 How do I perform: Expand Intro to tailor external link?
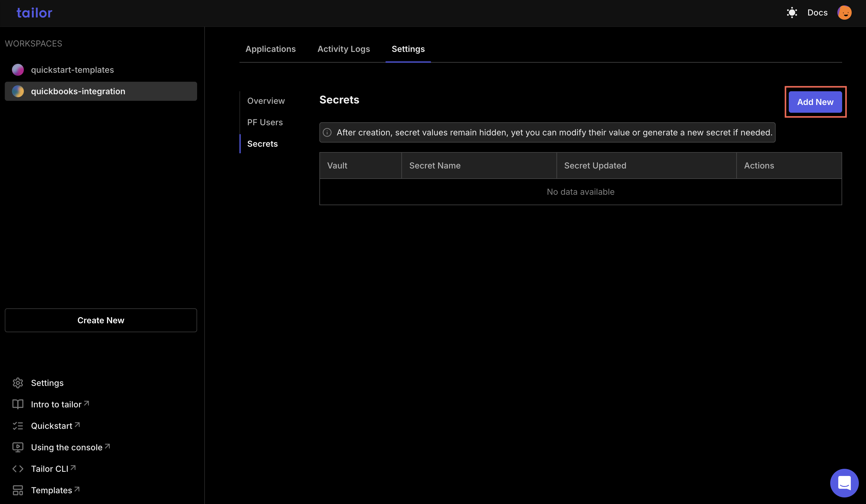[x=60, y=404]
